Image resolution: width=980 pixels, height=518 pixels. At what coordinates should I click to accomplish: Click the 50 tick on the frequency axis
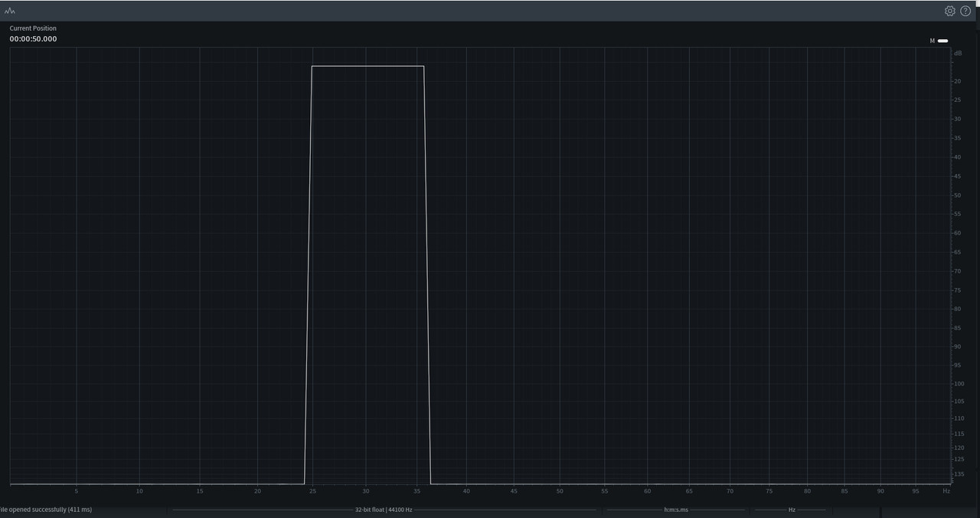point(560,491)
